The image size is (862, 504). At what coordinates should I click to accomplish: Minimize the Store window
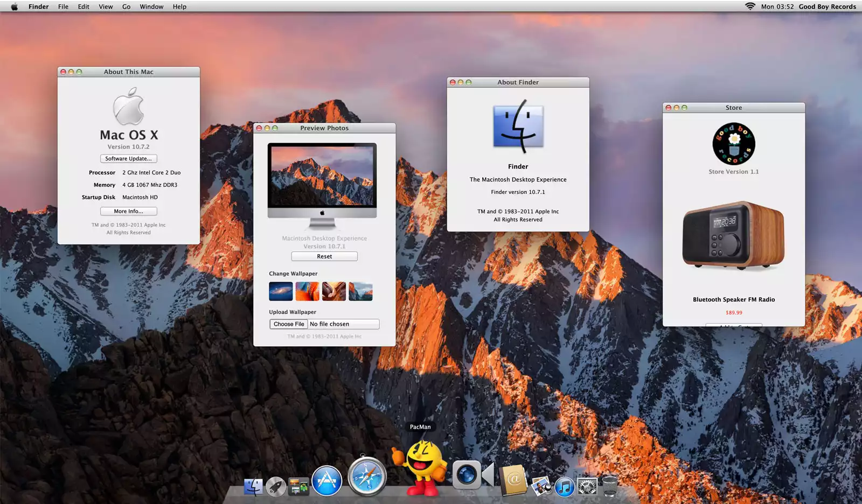click(x=677, y=108)
